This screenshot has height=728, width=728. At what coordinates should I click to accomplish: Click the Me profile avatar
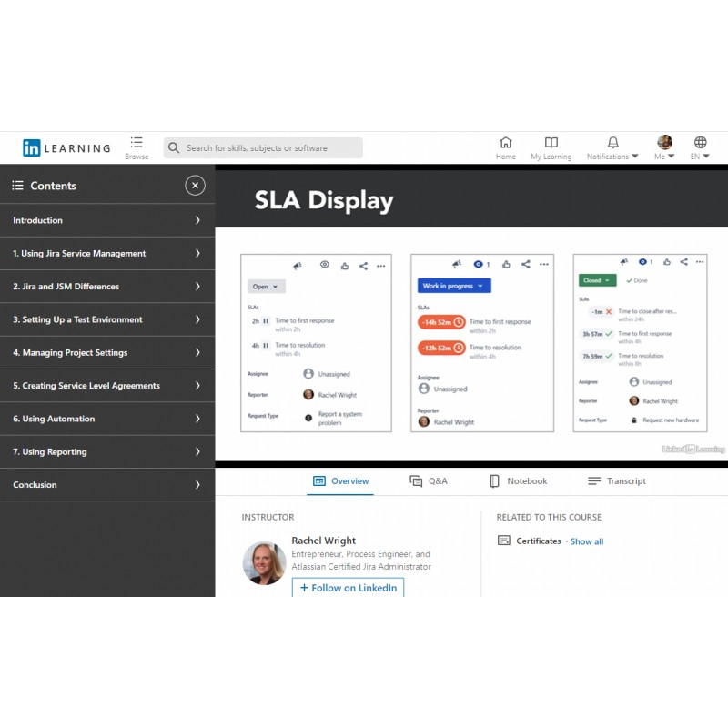tap(664, 142)
